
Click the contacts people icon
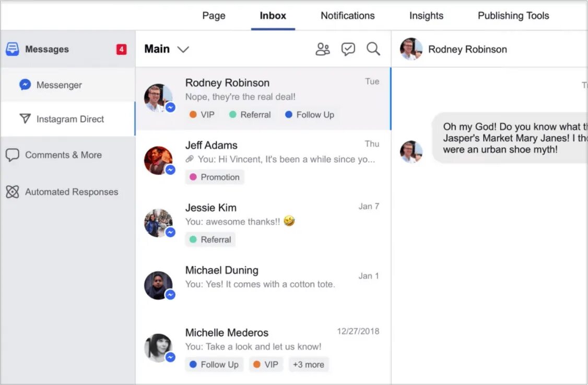click(x=323, y=49)
